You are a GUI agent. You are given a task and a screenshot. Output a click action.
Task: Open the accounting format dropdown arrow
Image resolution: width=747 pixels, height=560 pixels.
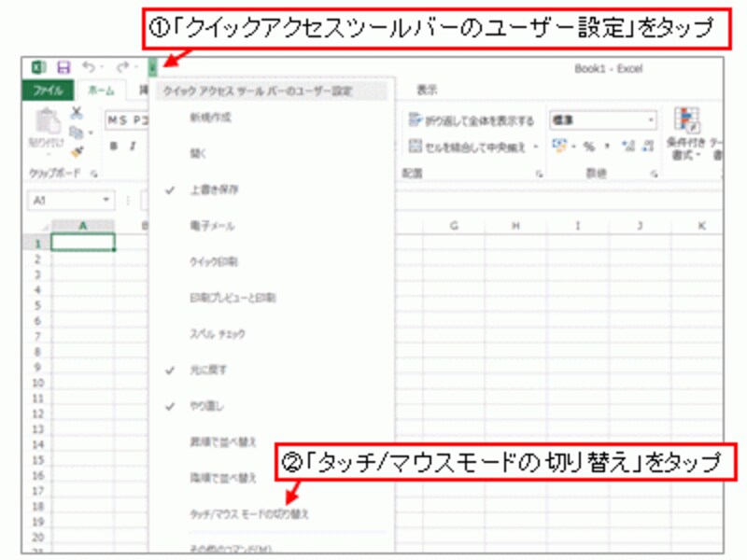click(x=573, y=147)
